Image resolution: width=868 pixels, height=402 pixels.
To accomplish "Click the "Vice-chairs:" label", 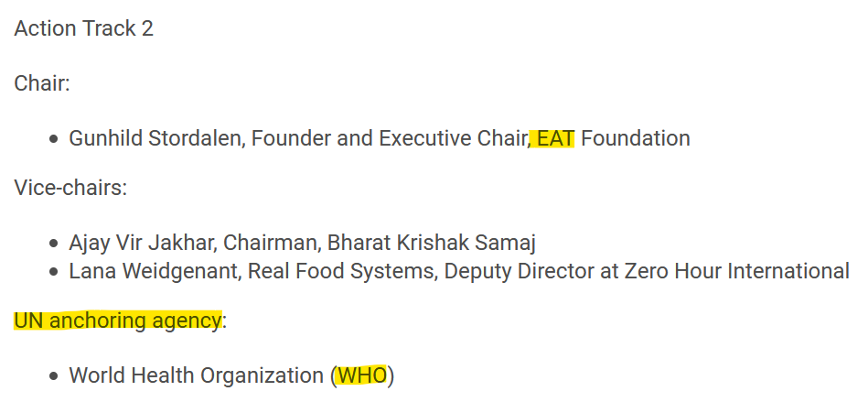I will (70, 189).
